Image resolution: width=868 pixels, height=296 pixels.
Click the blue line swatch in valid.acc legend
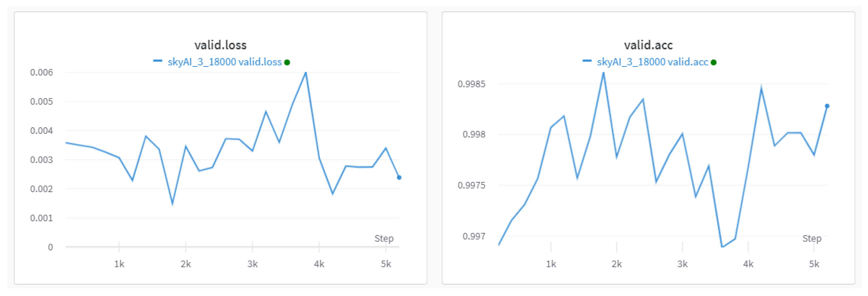tap(587, 61)
